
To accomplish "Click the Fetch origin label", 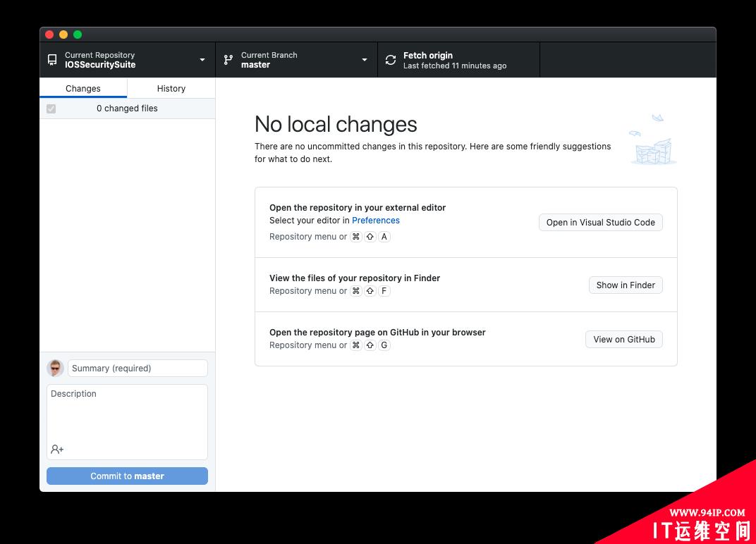I will click(427, 56).
